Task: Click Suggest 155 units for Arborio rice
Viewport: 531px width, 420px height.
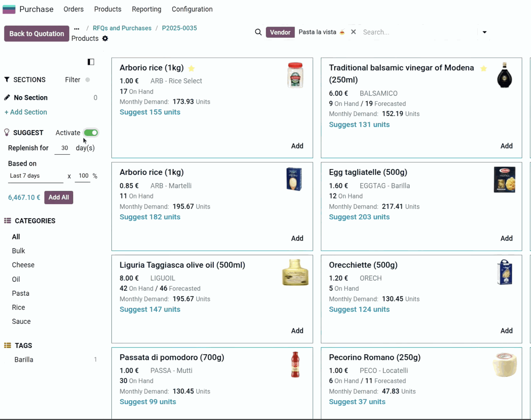Action: point(150,112)
